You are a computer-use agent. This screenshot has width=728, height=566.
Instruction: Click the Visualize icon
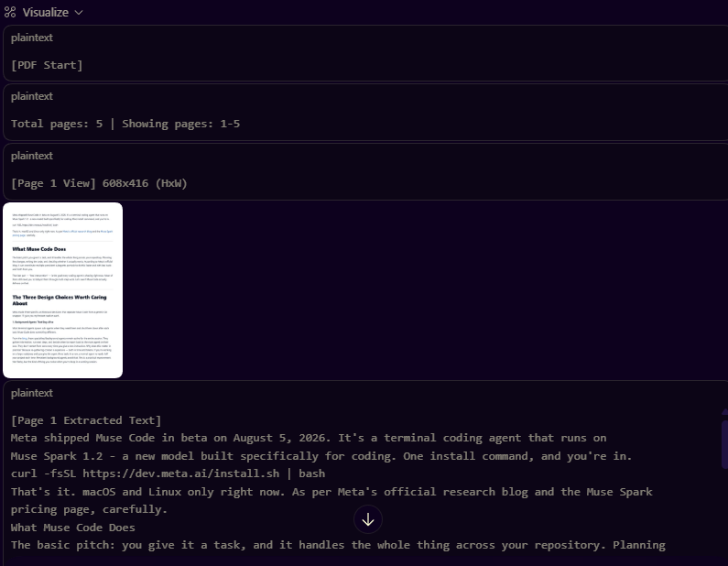coord(10,12)
